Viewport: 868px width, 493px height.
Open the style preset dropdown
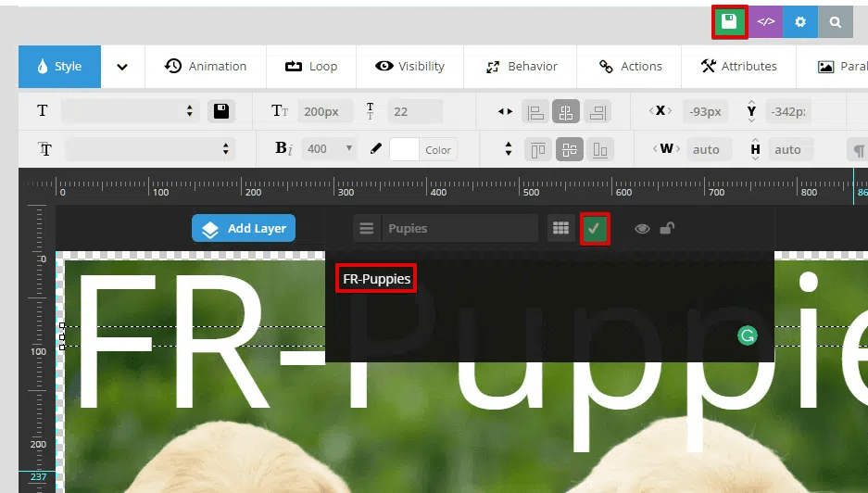pos(131,111)
